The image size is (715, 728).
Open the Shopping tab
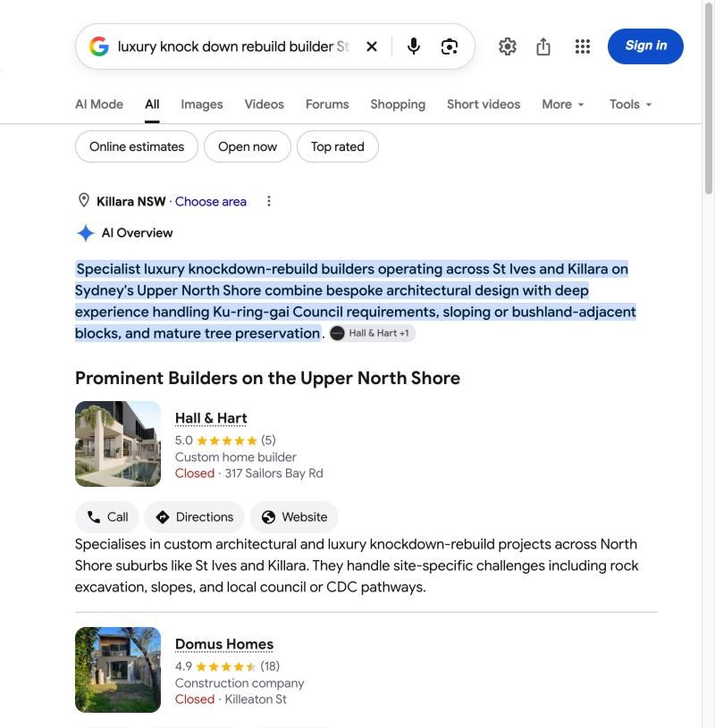tap(398, 104)
